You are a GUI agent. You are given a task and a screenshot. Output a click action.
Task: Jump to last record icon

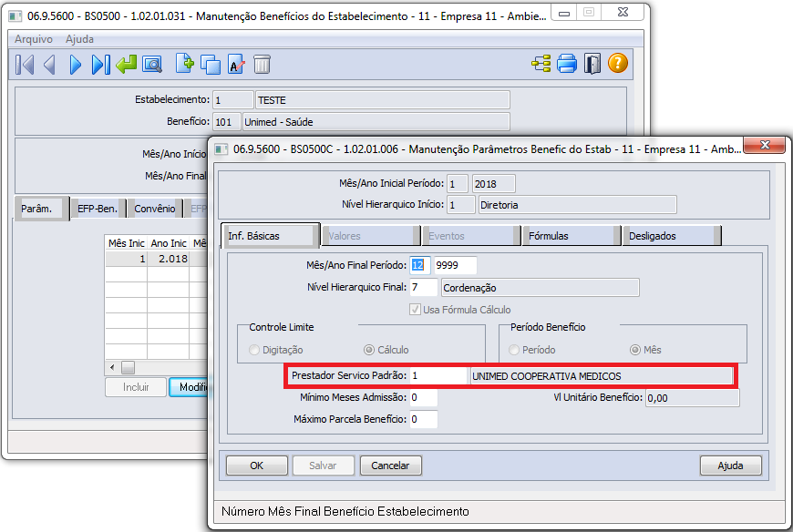[100, 65]
